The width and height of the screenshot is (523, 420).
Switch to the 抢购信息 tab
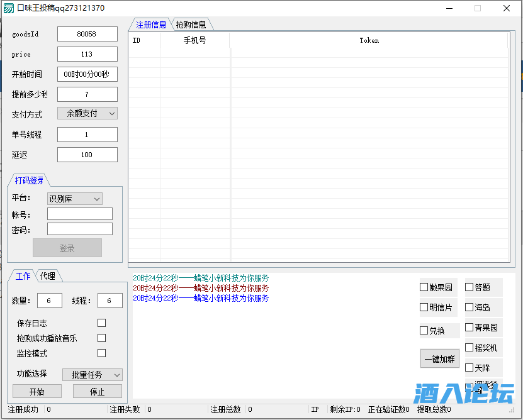190,24
